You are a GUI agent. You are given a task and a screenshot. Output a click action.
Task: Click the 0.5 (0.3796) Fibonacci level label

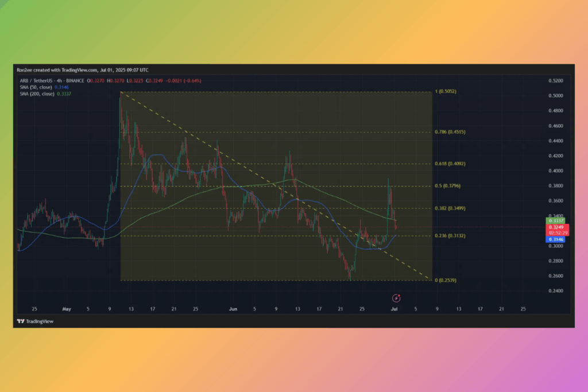tap(447, 186)
